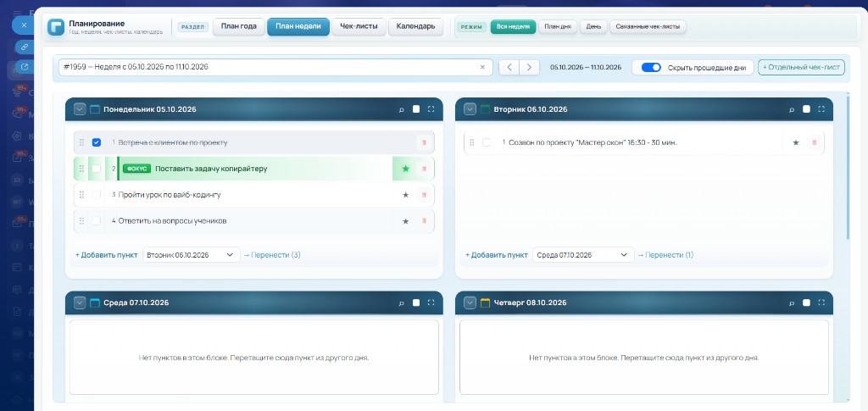Select the 'Пройти урок по вайб-кодингу' text
The height and width of the screenshot is (411, 868).
(170, 195)
